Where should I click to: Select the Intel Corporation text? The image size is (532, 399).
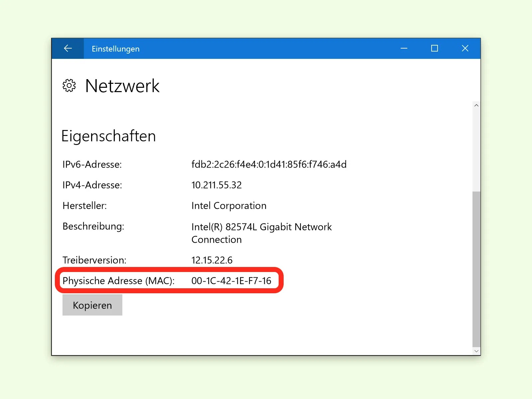tap(229, 205)
